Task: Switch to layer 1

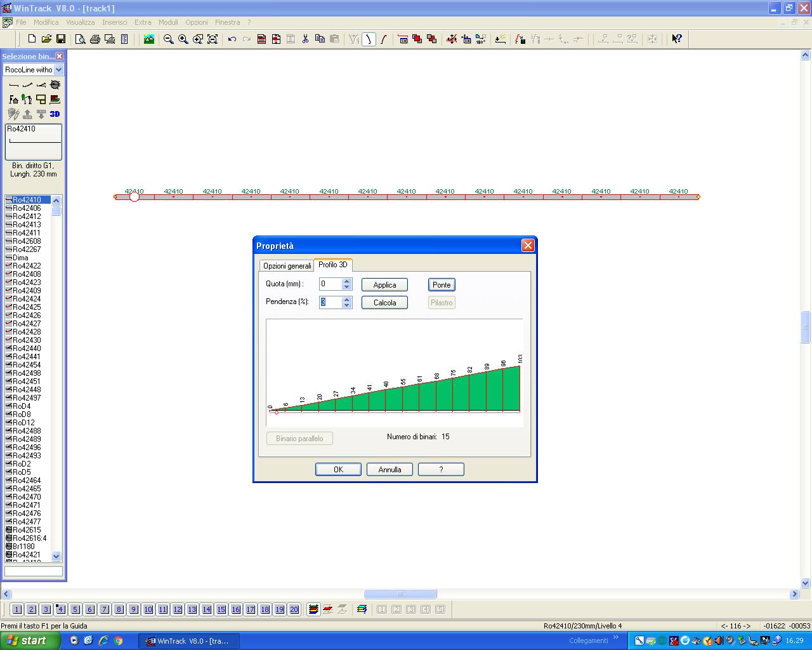Action: (x=17, y=609)
